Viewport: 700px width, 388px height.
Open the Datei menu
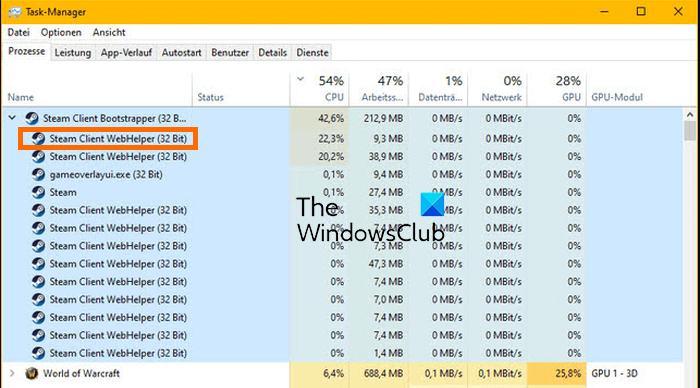tap(19, 33)
